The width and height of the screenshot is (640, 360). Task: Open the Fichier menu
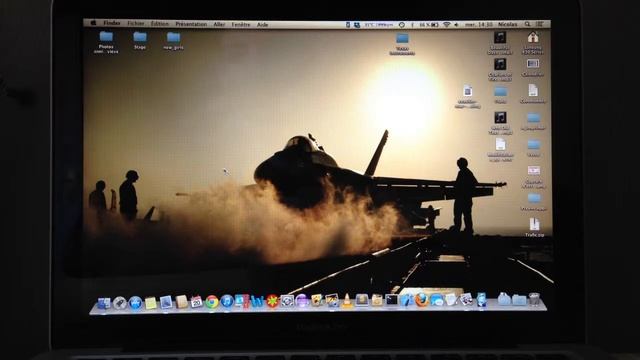pyautogui.click(x=136, y=24)
